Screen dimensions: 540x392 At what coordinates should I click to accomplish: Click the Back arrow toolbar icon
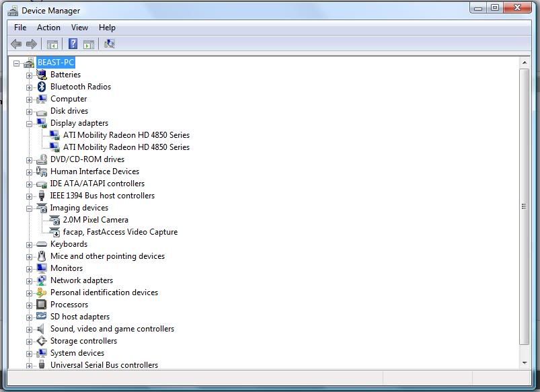click(x=16, y=44)
